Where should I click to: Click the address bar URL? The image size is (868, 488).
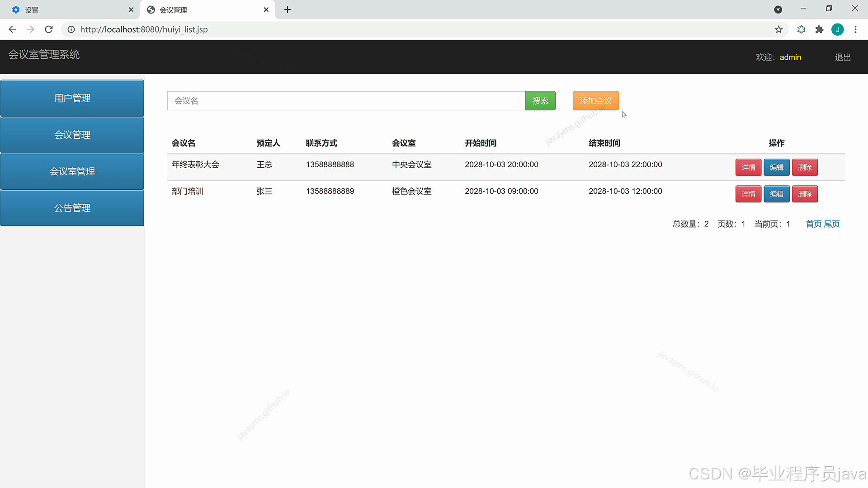click(144, 29)
